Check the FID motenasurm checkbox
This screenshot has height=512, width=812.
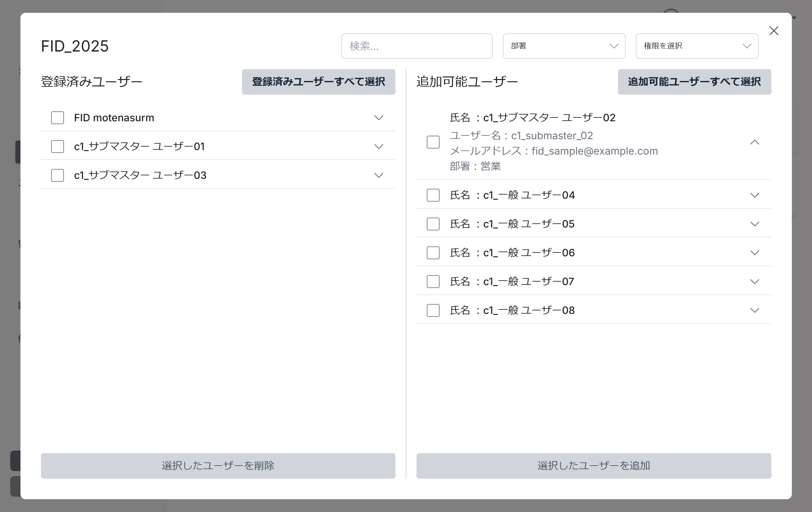(x=57, y=118)
